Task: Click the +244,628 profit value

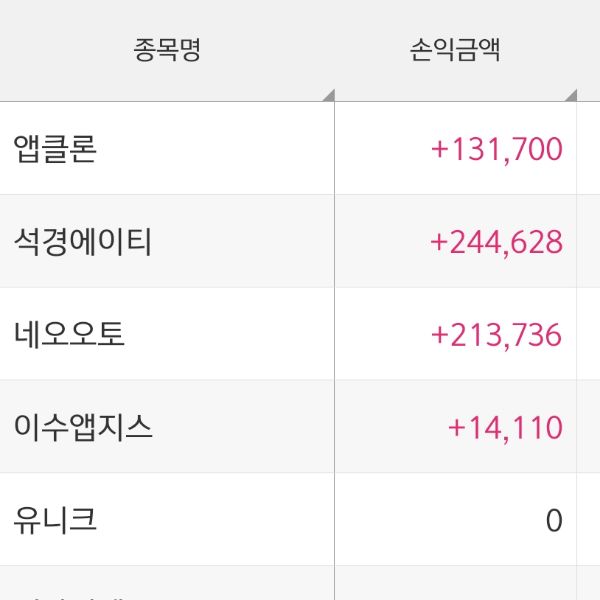Action: (497, 241)
